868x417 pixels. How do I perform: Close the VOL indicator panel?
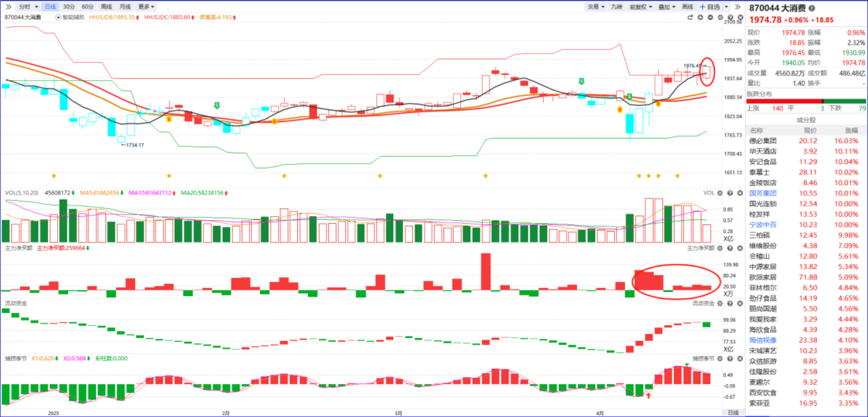[740, 193]
